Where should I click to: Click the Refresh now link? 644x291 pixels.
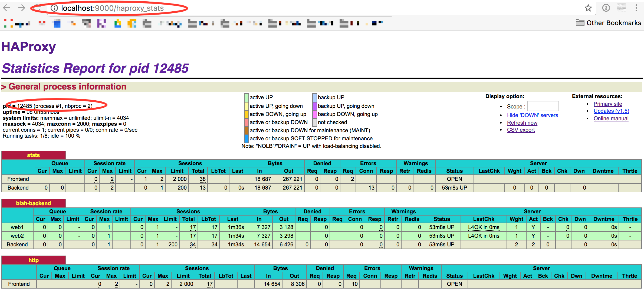(522, 123)
